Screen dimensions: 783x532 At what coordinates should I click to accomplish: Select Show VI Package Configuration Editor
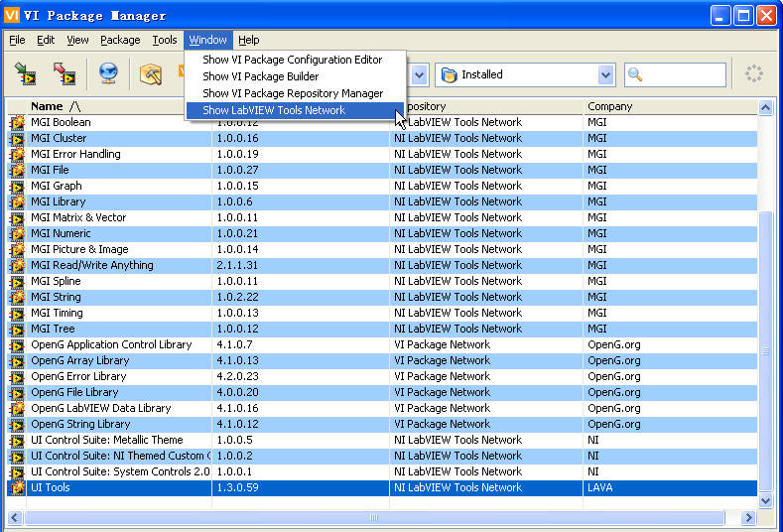(292, 60)
